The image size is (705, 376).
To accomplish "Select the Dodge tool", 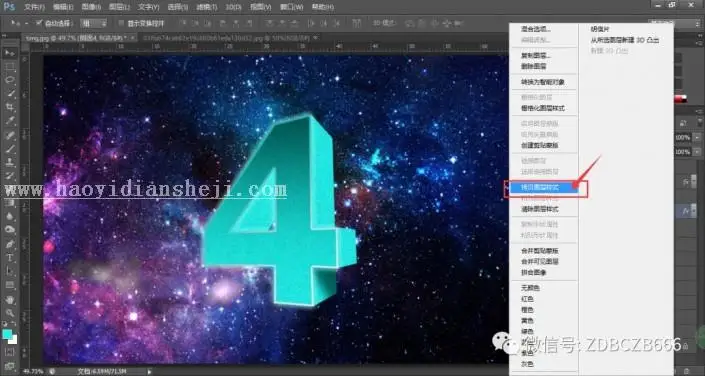I will point(9,230).
